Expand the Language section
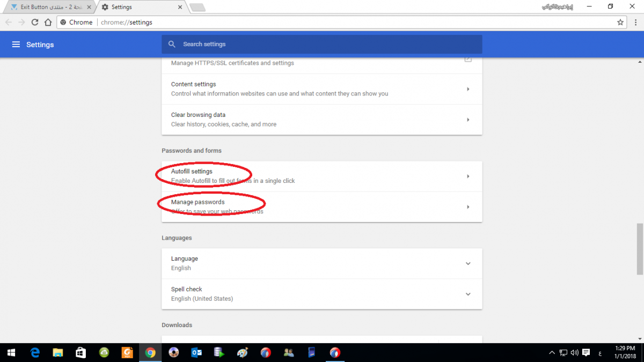 [467, 263]
